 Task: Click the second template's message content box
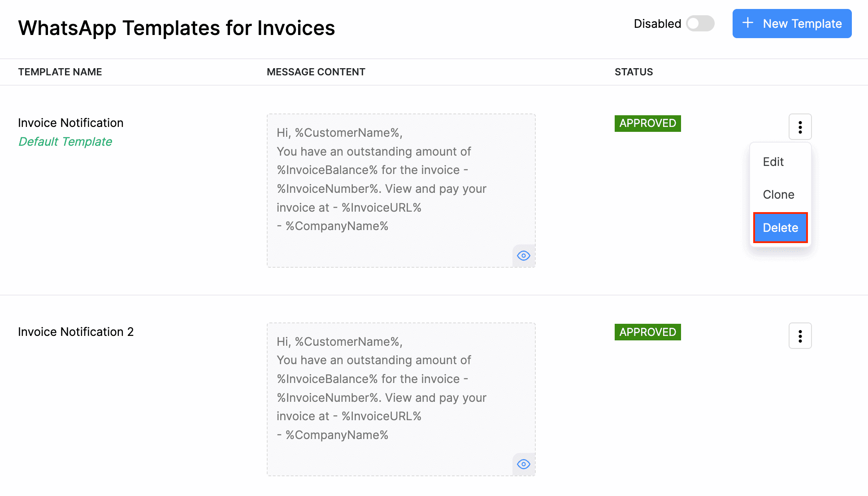coord(401,399)
